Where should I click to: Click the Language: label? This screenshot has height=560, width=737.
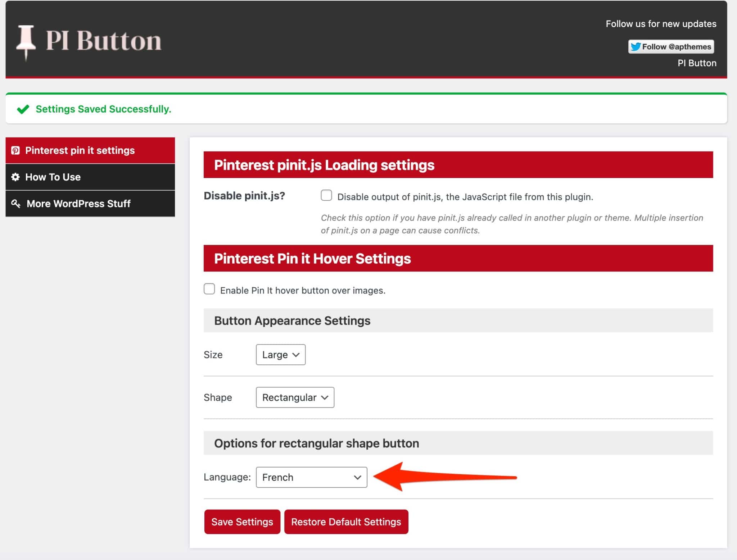click(x=227, y=477)
